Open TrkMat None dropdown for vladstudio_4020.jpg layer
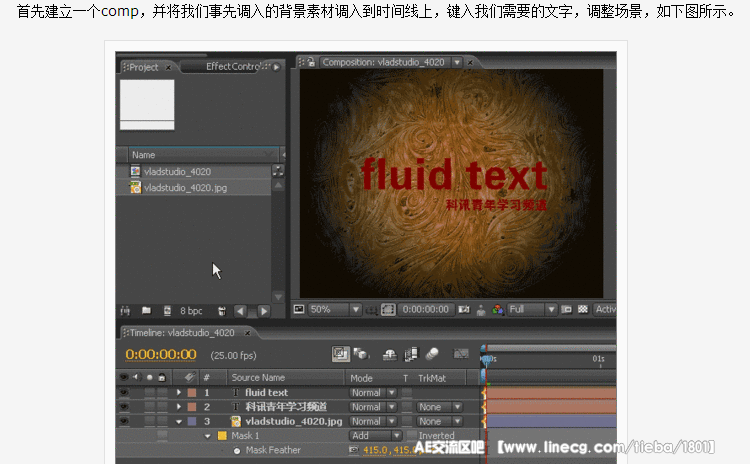The image size is (750, 464). (x=439, y=421)
